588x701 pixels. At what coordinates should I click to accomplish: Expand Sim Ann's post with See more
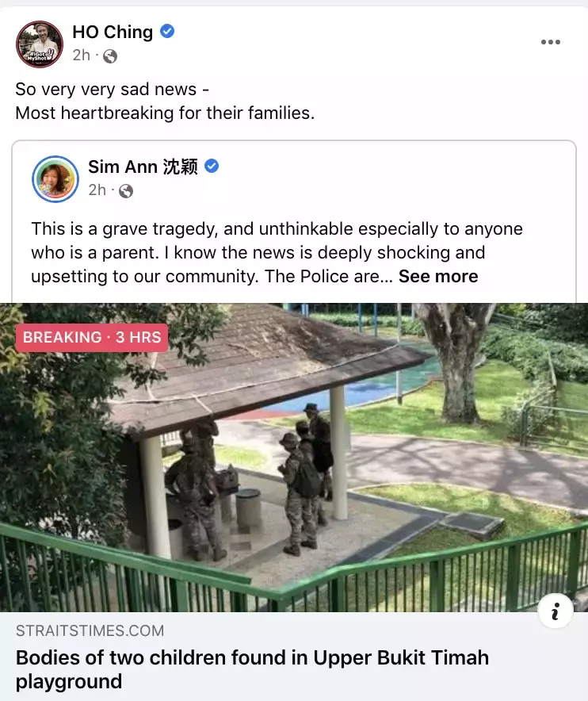point(438,276)
